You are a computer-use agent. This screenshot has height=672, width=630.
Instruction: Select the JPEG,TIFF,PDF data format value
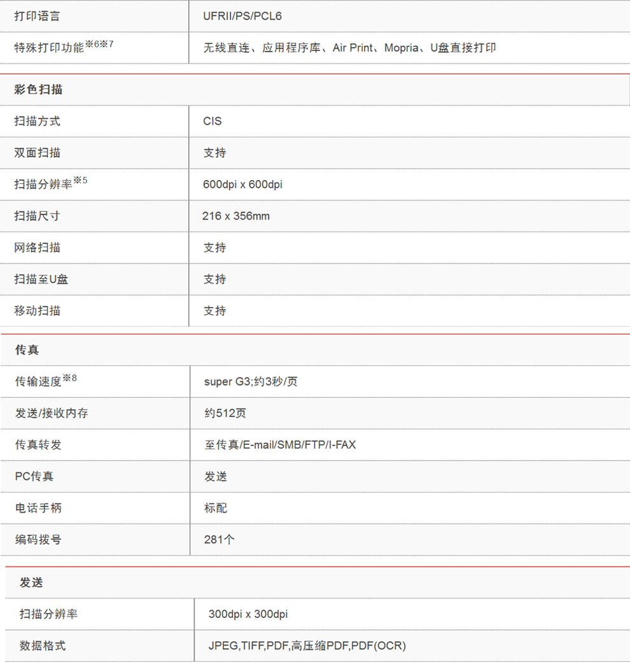coord(307,646)
